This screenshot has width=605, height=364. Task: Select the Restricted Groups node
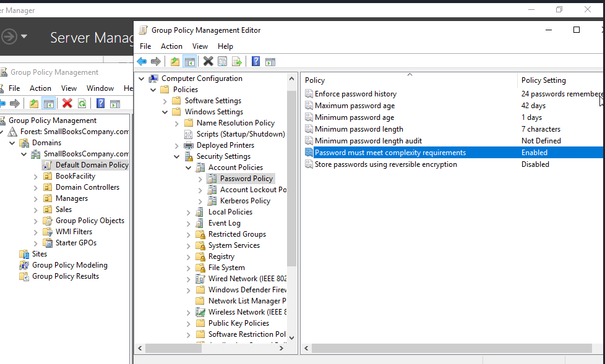click(237, 234)
